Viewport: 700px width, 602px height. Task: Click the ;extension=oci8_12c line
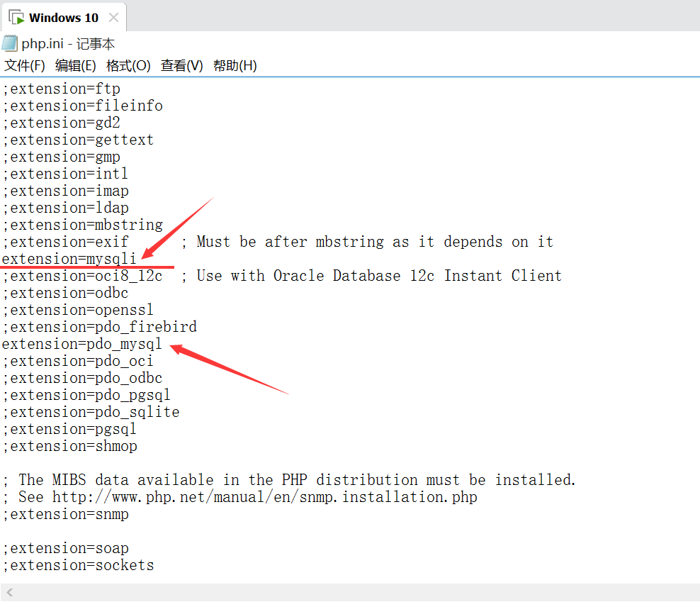pyautogui.click(x=81, y=275)
